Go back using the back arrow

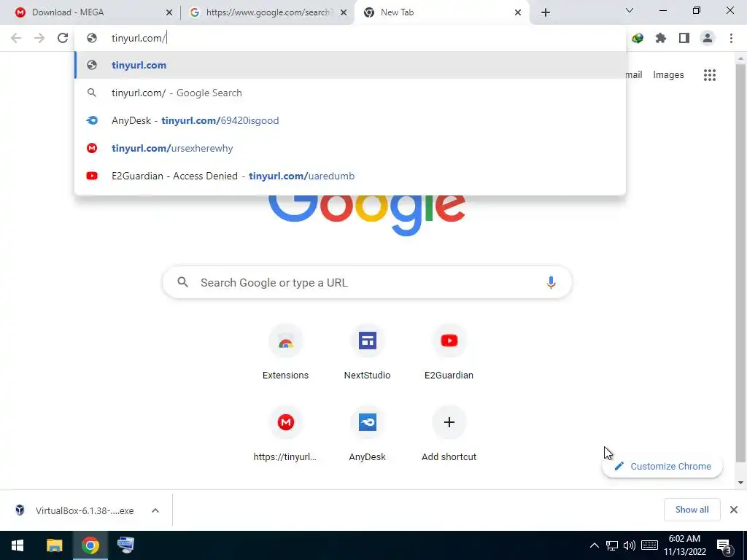coord(16,38)
